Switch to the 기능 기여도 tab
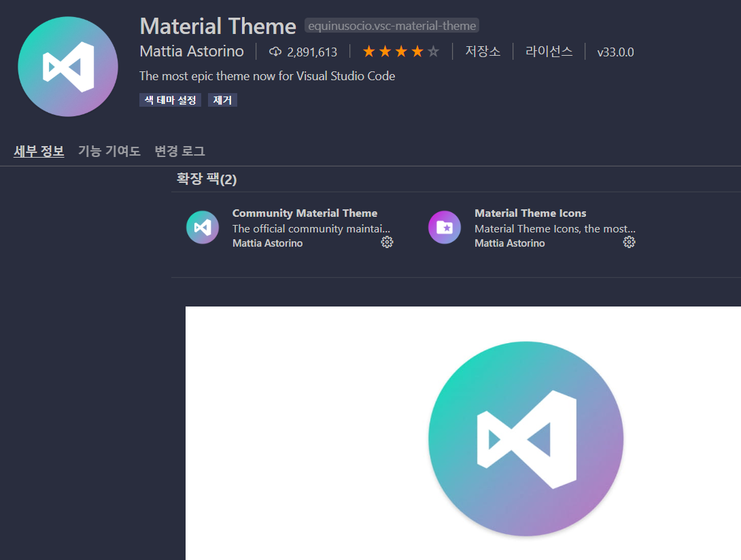This screenshot has width=741, height=560. pos(109,152)
